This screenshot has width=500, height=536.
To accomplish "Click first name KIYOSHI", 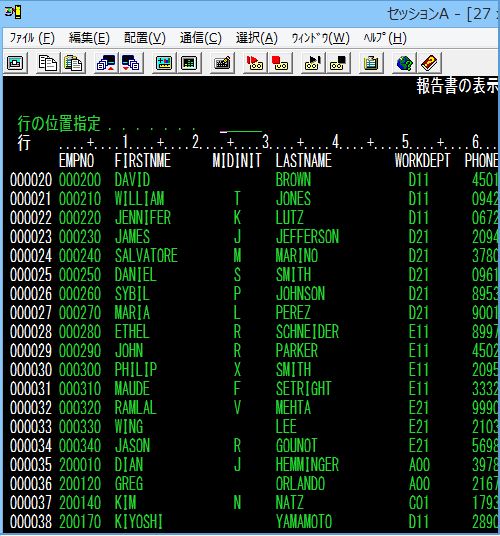I will pos(139,521).
